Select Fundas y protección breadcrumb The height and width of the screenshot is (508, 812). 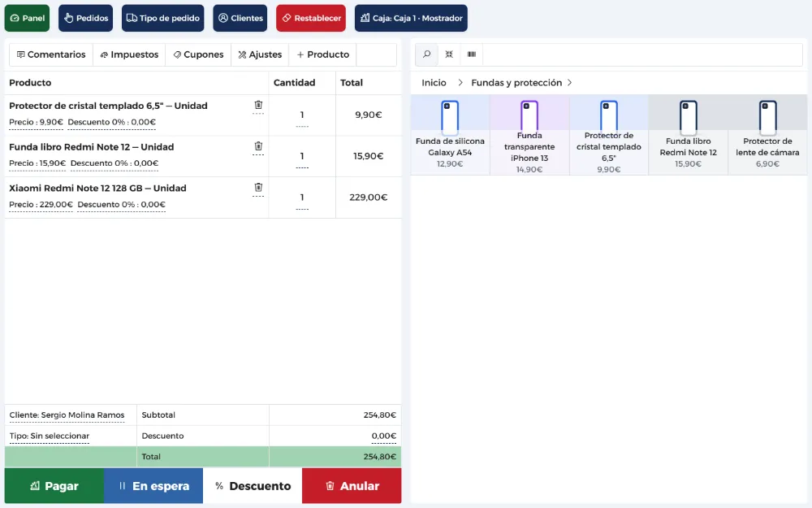[x=516, y=83]
